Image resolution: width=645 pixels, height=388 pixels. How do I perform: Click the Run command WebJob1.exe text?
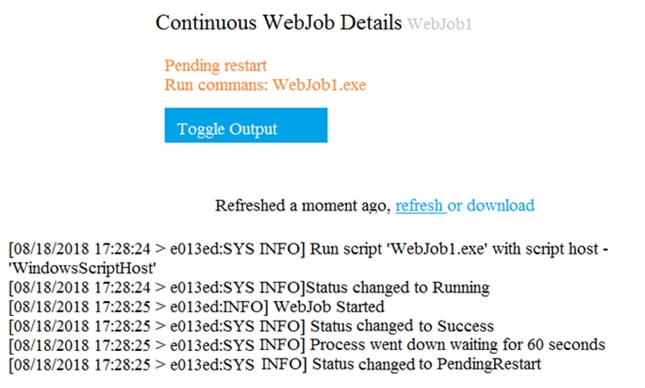point(265,85)
